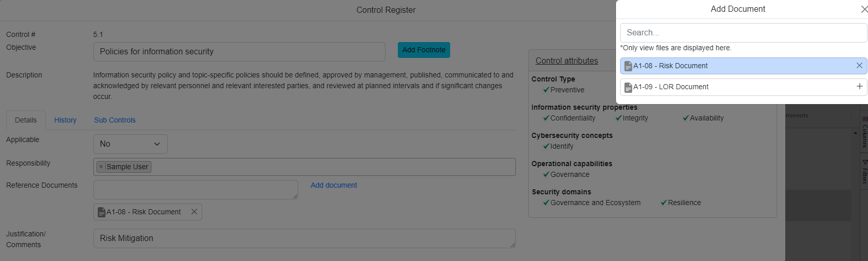Expand the Applicable dropdown

(130, 144)
